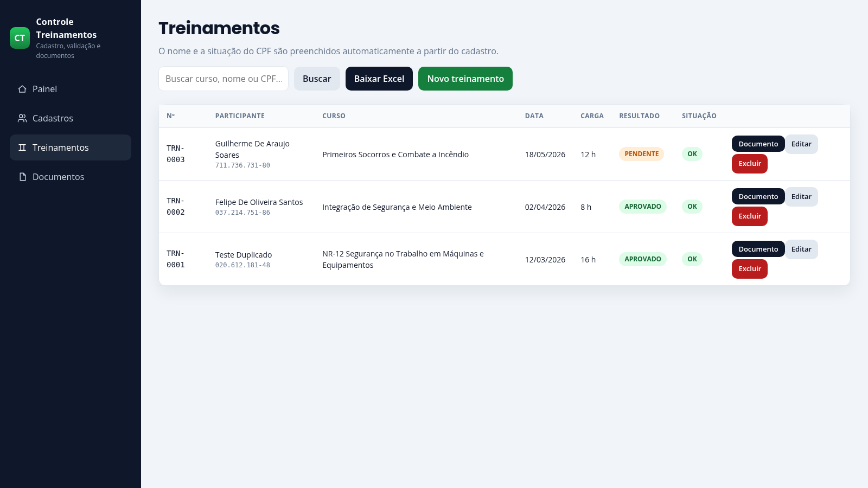Click course Primeiros Socorros e Combate a Incêndio
Viewport: 868px width, 488px height.
pos(395,155)
